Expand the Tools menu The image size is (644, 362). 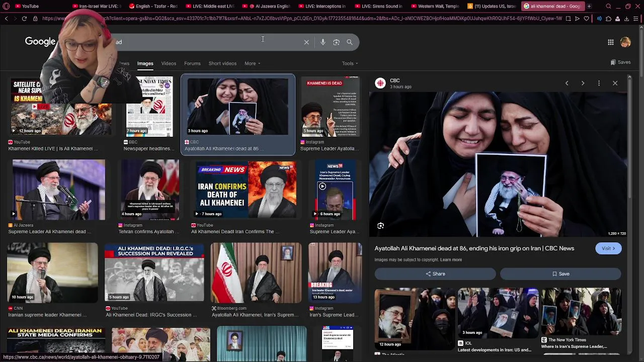[x=350, y=63]
